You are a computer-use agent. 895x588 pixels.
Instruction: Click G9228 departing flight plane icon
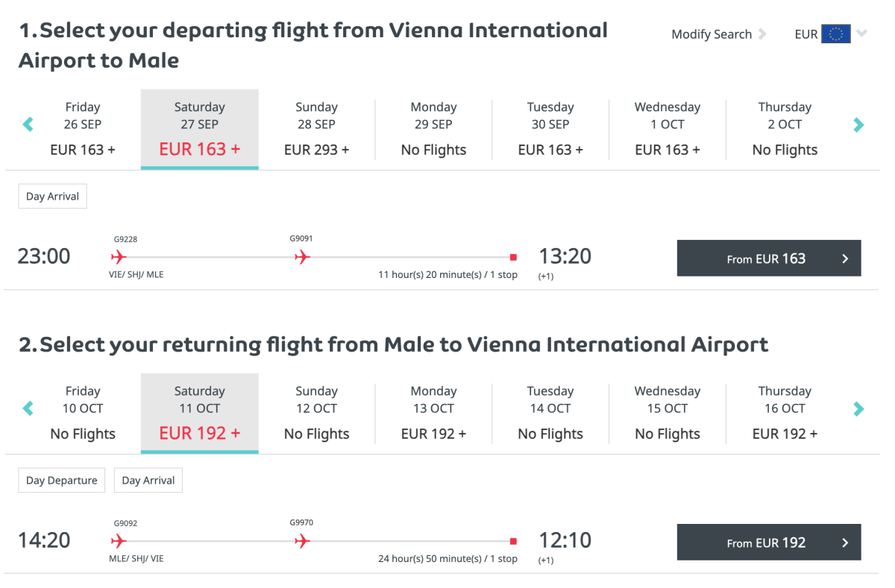click(x=118, y=257)
